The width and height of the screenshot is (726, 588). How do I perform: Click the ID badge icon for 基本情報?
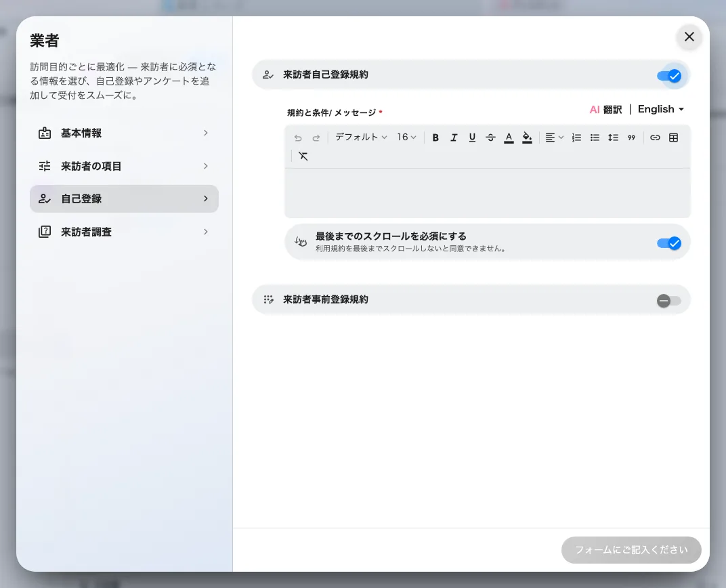(45, 133)
